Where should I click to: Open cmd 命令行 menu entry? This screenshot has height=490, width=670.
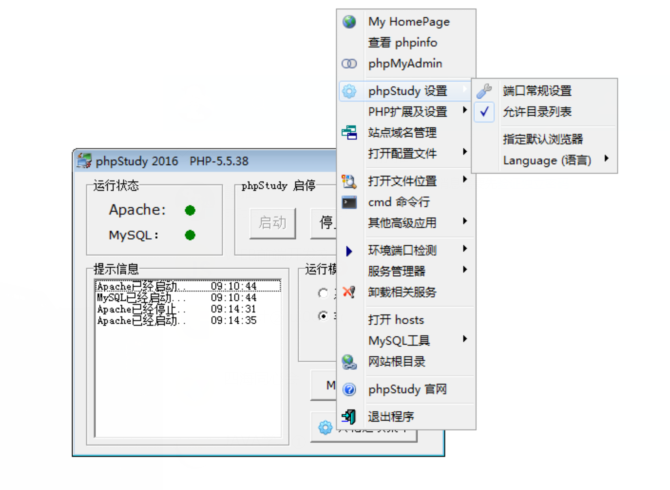pos(406,202)
